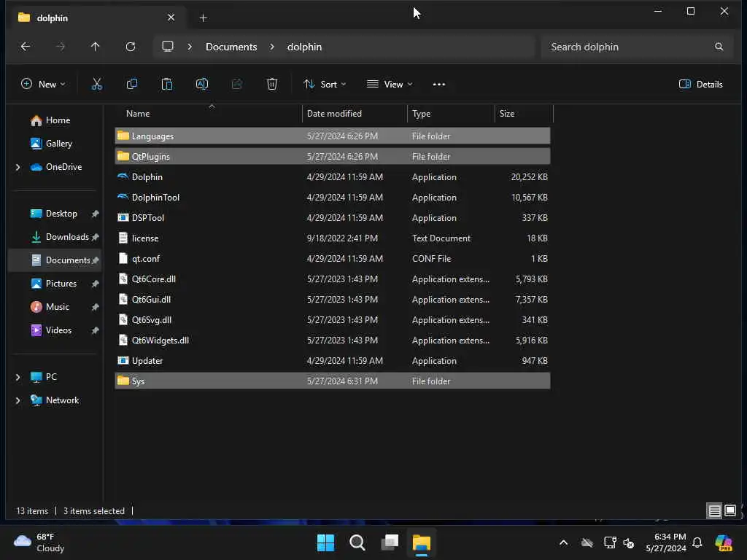
Task: Click Documents in the breadcrumb path
Action: (231, 47)
